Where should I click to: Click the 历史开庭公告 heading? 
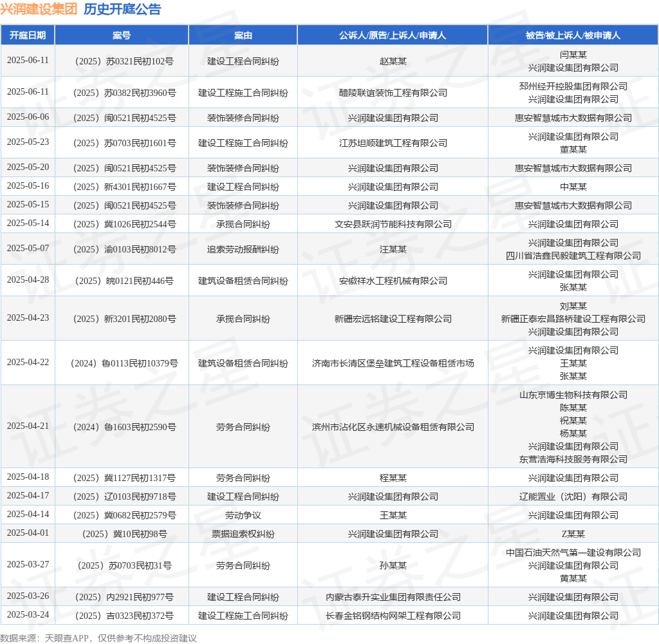point(122,9)
